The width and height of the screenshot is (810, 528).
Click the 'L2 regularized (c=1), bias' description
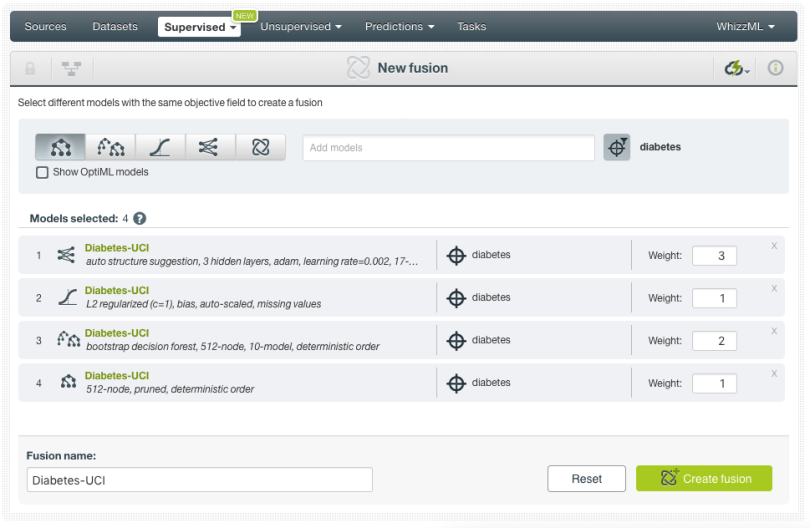click(204, 304)
